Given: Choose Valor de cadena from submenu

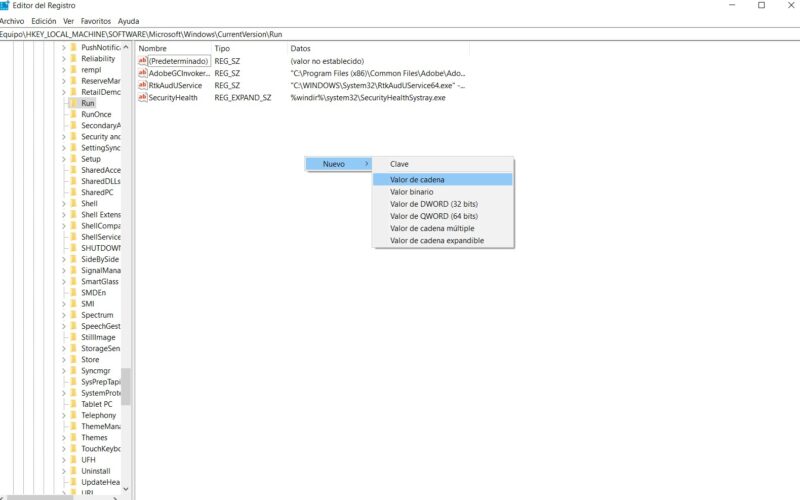Looking at the screenshot, I should click(442, 180).
